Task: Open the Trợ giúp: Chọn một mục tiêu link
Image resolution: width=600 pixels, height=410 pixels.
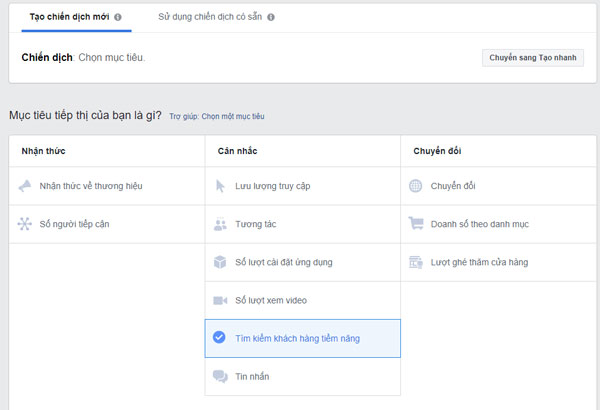Action: (x=217, y=116)
